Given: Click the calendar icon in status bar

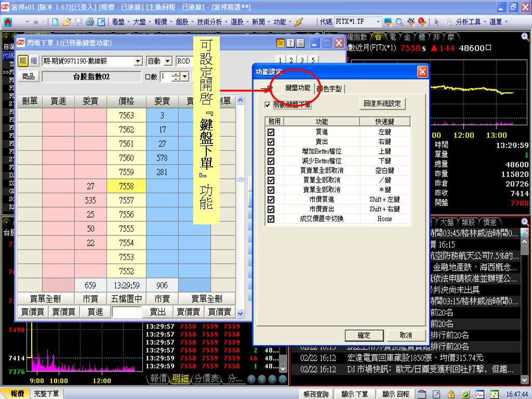Looking at the screenshot, I should 421,394.
